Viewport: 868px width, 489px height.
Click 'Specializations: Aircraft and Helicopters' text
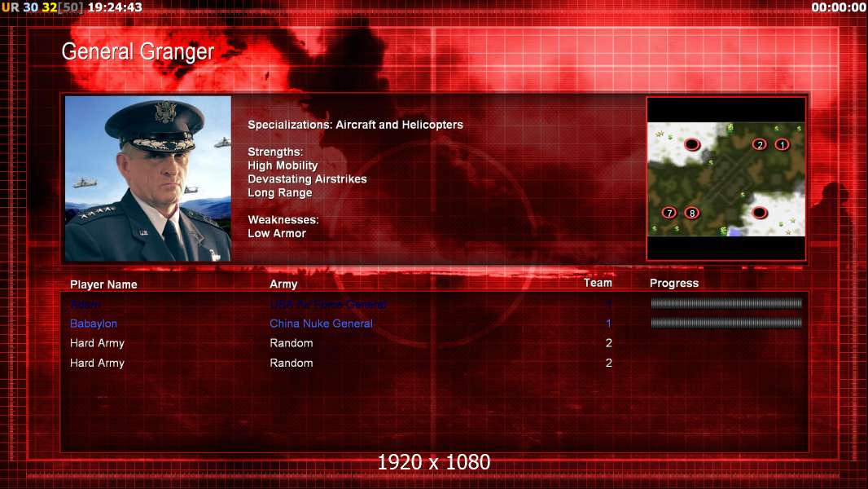[x=355, y=126]
